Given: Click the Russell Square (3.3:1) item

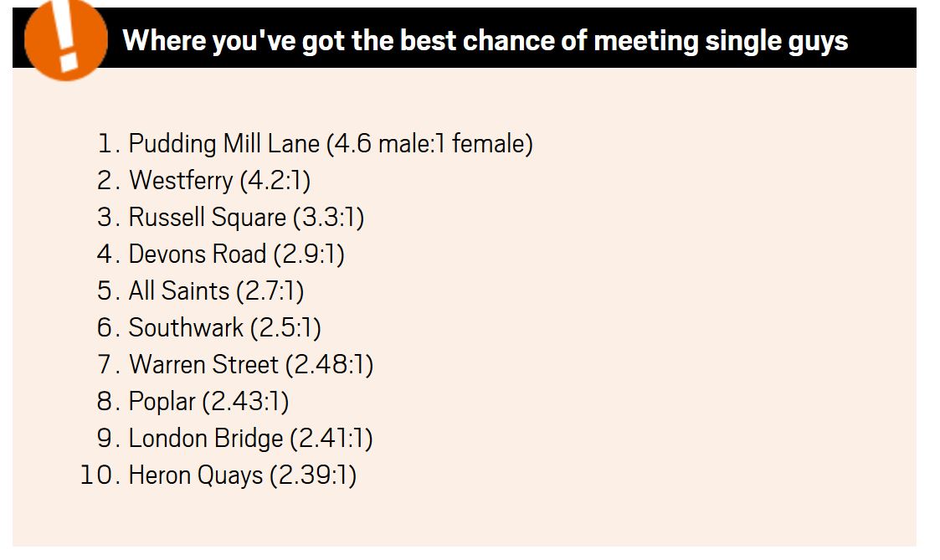Looking at the screenshot, I should click(246, 218).
